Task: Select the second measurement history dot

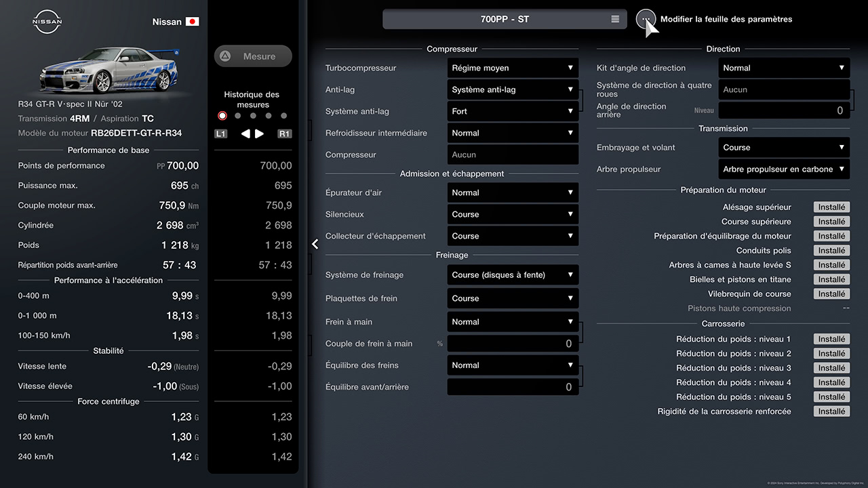Action: 237,116
